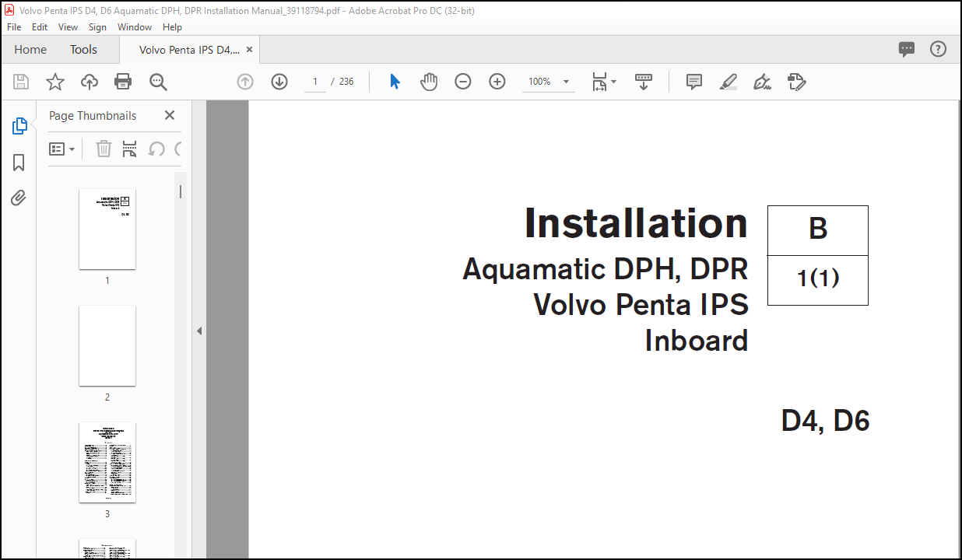Activate the Selection arrow tool
The width and height of the screenshot is (962, 560).
395,82
